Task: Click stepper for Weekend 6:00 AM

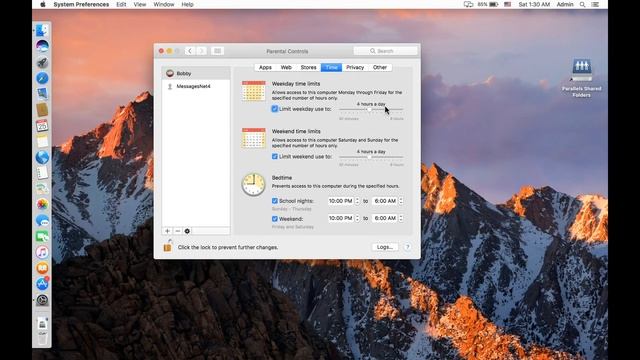Action: click(401, 218)
